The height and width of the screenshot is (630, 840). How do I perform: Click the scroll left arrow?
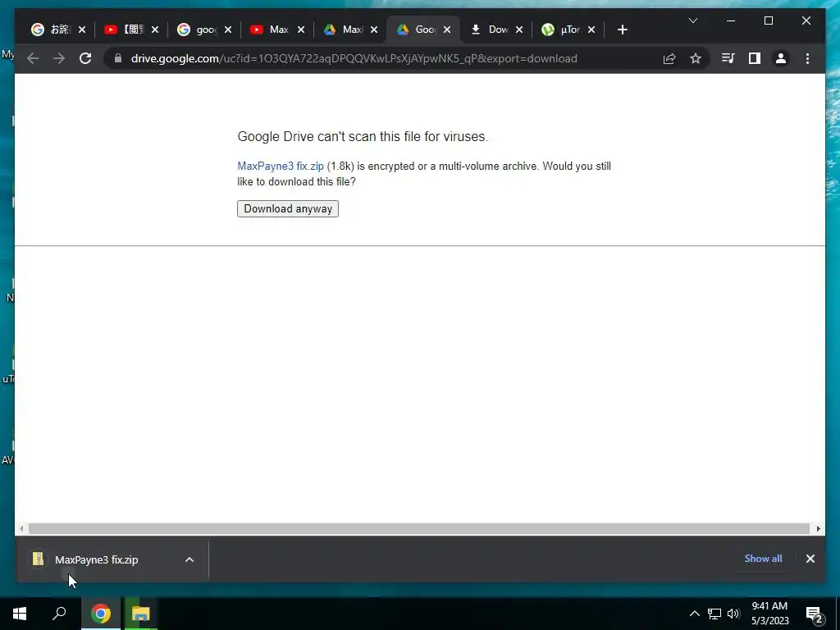click(21, 529)
